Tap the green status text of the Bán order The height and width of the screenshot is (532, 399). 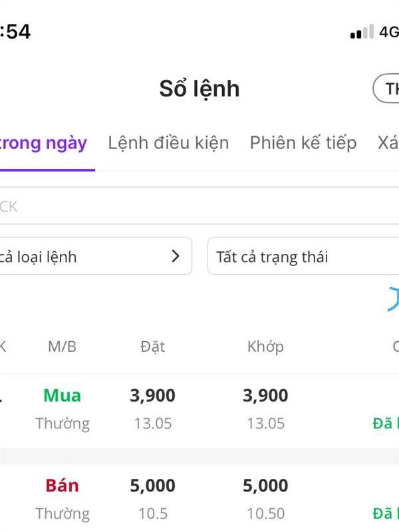pyautogui.click(x=386, y=513)
